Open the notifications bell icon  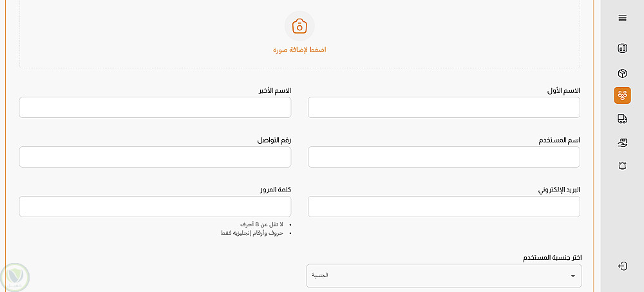coord(622,166)
